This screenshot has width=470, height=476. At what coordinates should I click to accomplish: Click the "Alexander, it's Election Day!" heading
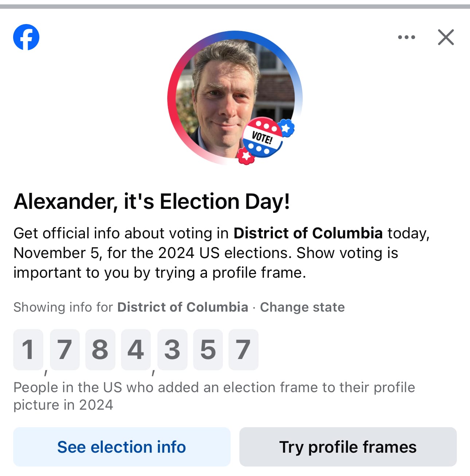tap(152, 202)
